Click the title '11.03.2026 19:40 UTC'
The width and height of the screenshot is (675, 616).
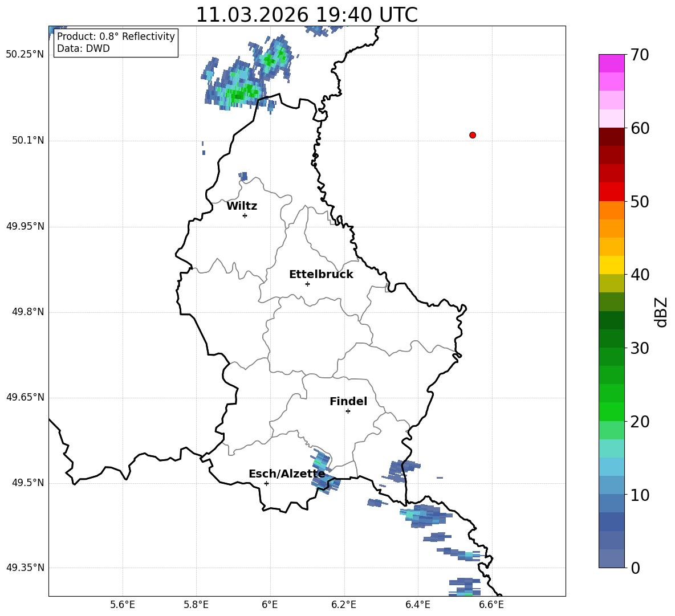307,15
